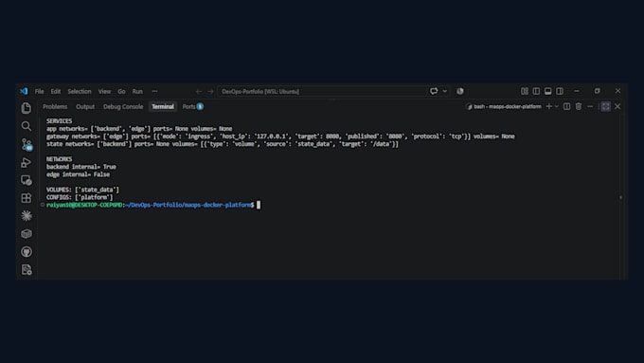Expand the Copilot chat dropdown arrow
This screenshot has width=644, height=363.
pos(445,91)
